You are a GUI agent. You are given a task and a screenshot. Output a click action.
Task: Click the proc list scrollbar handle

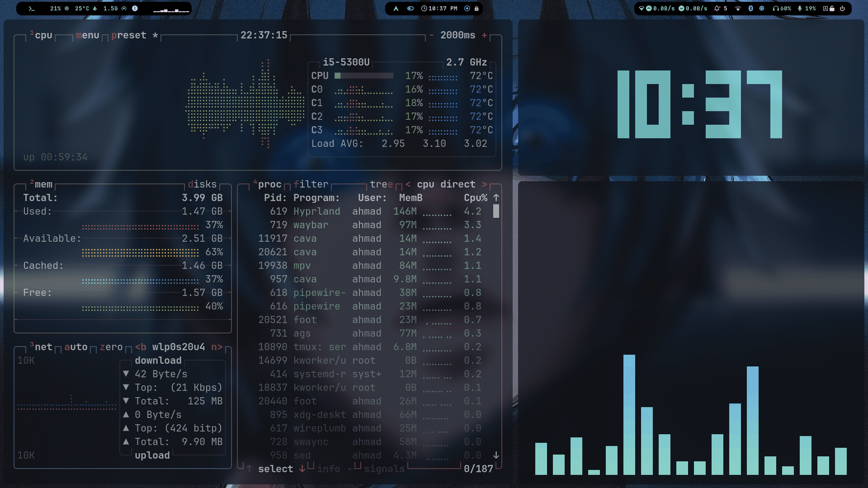[496, 211]
